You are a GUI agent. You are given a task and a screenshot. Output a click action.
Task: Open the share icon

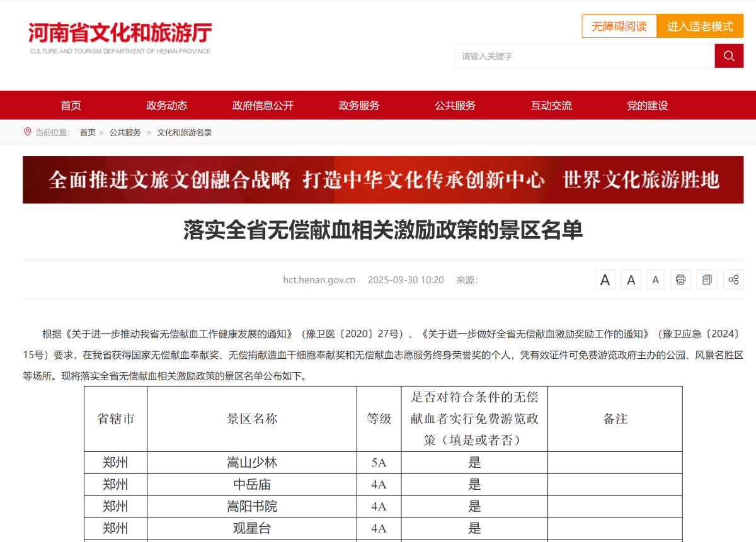733,279
